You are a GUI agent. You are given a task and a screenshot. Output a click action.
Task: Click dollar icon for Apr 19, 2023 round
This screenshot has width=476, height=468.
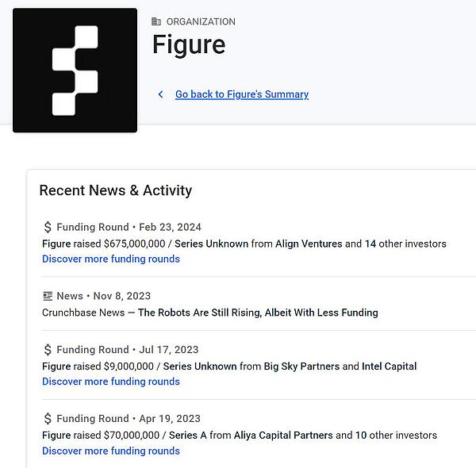point(48,419)
